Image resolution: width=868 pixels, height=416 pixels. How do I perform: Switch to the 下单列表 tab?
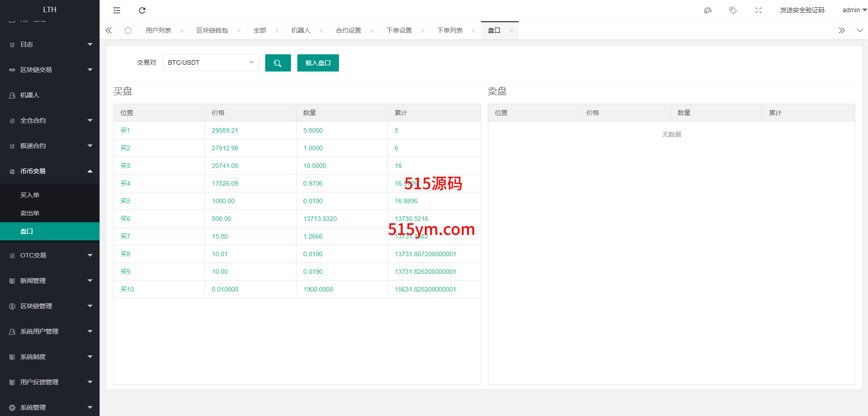(x=449, y=30)
